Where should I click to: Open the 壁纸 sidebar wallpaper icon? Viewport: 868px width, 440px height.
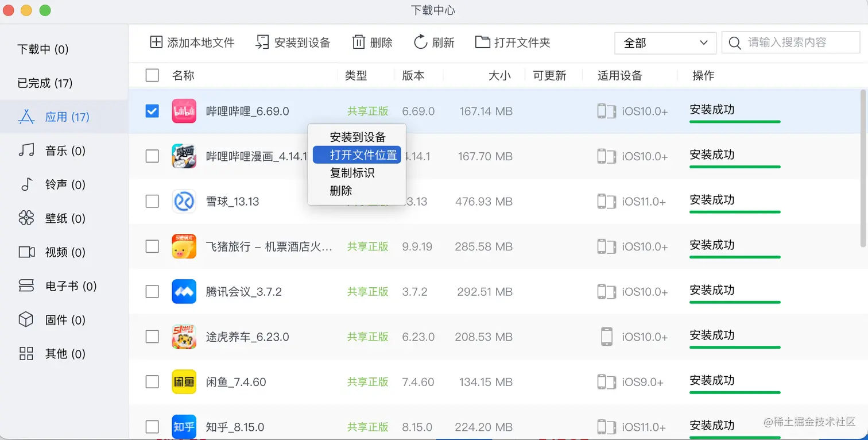click(25, 218)
